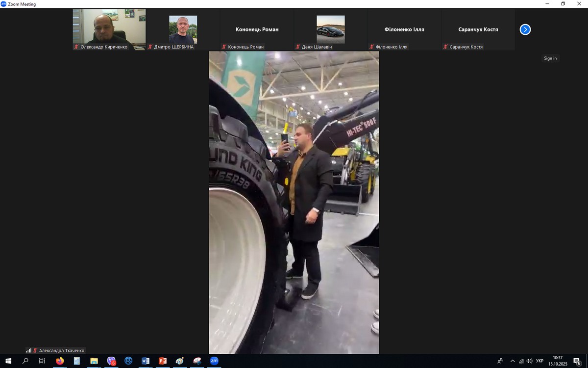Open Wi-Fi network settings in the tray
This screenshot has height=368, width=588.
pos(521,361)
